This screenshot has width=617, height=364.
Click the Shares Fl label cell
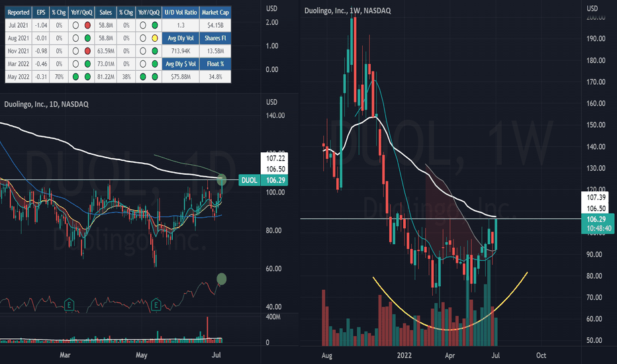215,38
